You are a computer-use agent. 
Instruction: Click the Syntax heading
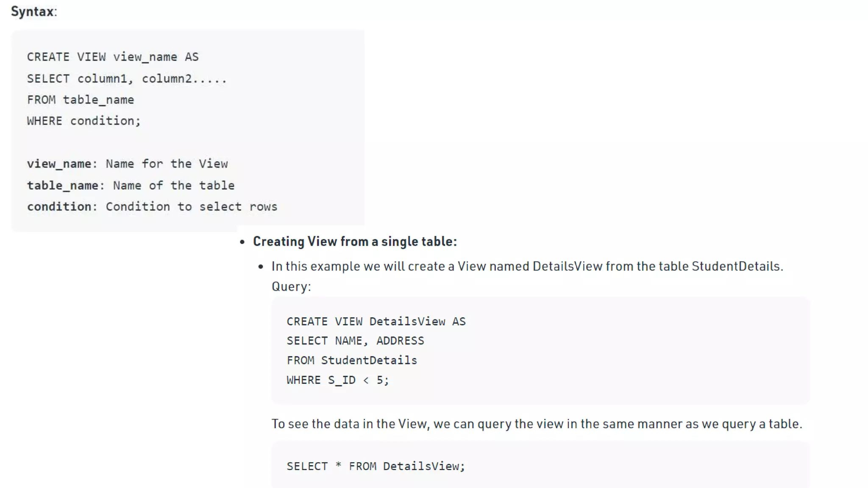tap(33, 11)
